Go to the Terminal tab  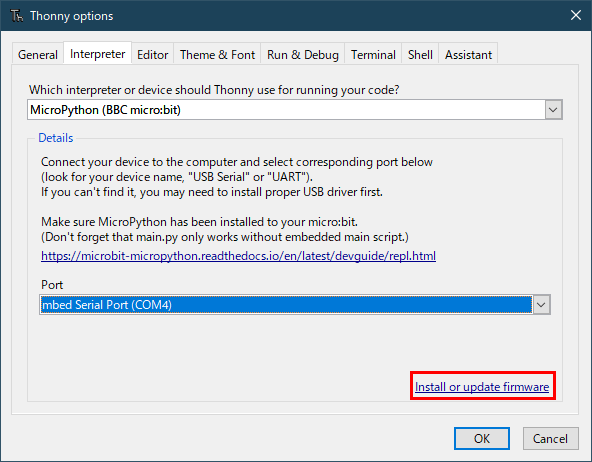click(x=373, y=55)
